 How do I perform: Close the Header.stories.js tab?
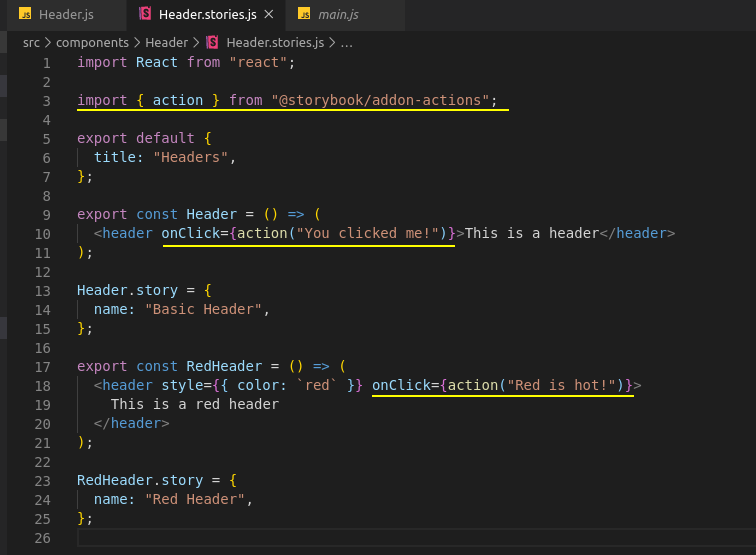269,14
